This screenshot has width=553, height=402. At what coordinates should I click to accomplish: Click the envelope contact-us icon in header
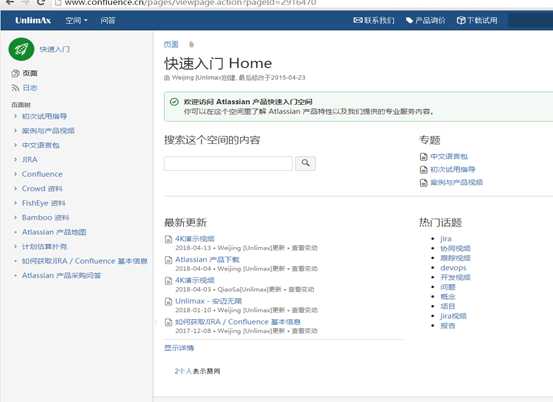pos(358,20)
